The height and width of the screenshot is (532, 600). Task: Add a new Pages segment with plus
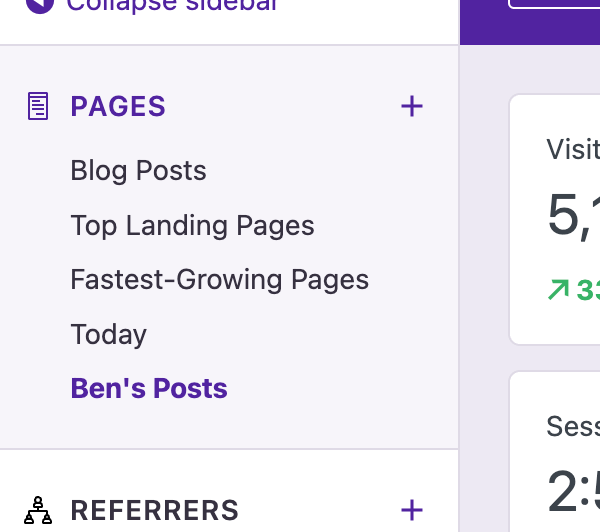pos(411,106)
